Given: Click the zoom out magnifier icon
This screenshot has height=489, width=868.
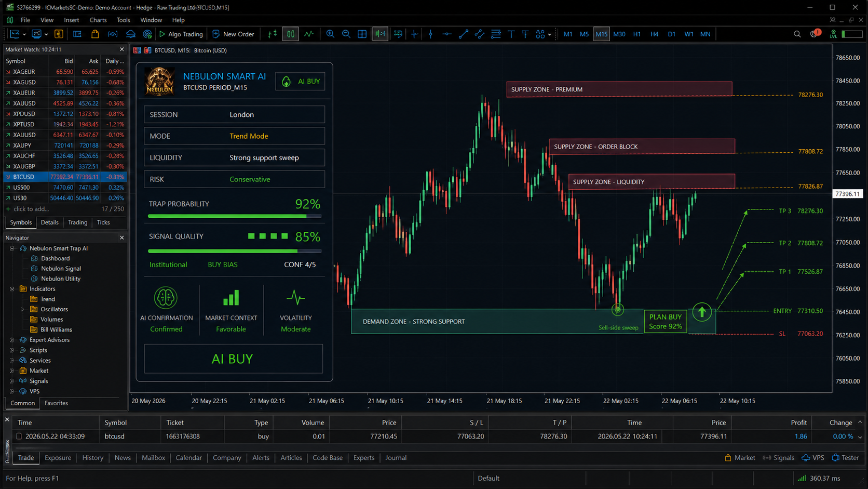Looking at the screenshot, I should 346,34.
